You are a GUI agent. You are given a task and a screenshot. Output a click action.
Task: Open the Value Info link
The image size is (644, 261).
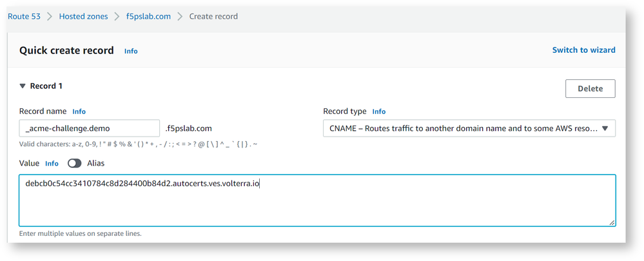[x=52, y=164]
